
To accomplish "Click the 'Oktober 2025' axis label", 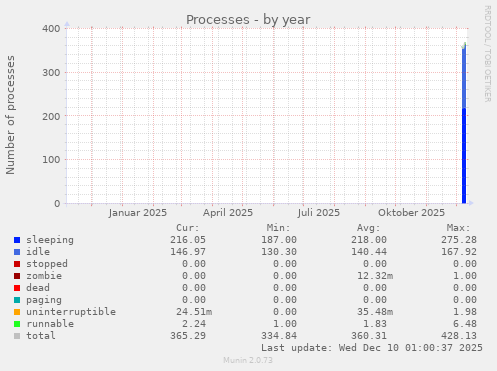I will click(411, 213).
